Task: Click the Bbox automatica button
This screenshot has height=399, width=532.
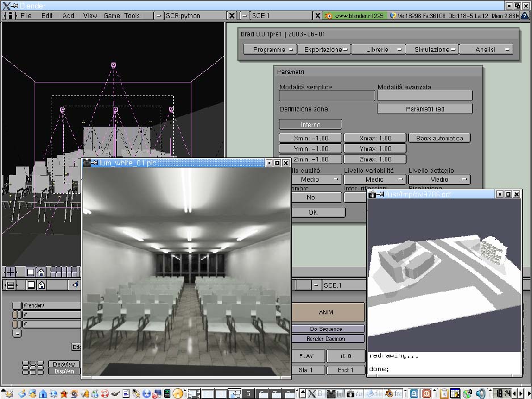Action: (x=439, y=138)
